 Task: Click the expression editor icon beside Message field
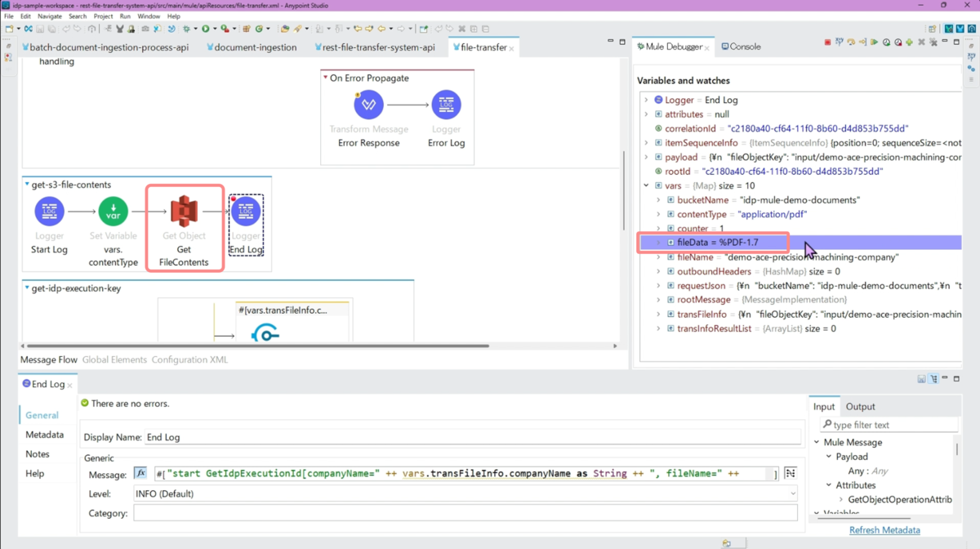pos(790,473)
